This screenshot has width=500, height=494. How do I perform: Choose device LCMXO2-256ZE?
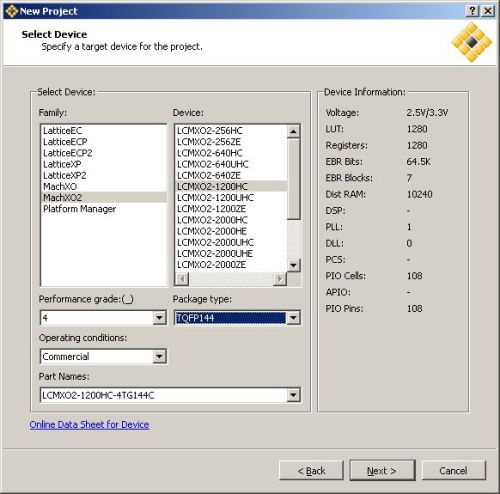point(231,142)
